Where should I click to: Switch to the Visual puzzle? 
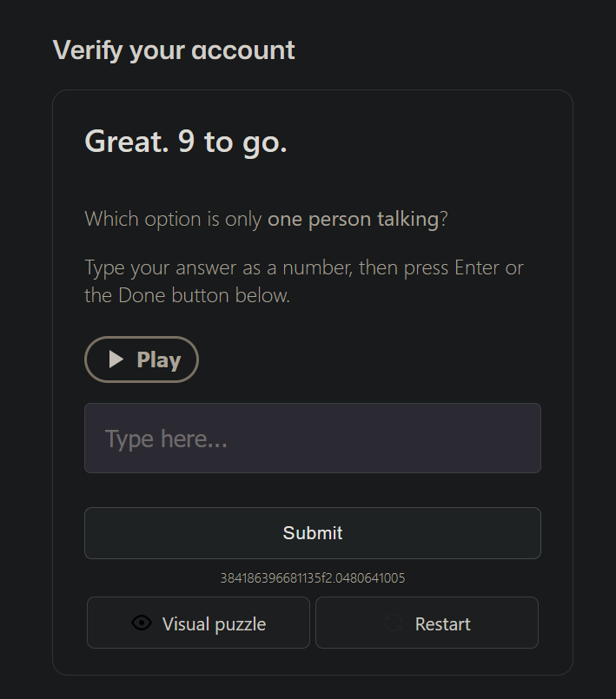coord(198,623)
